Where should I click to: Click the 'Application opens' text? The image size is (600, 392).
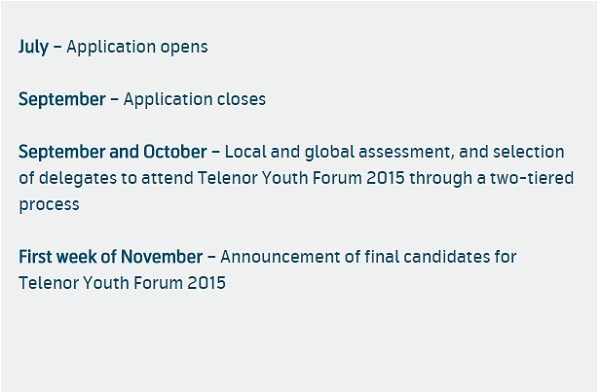click(x=137, y=47)
